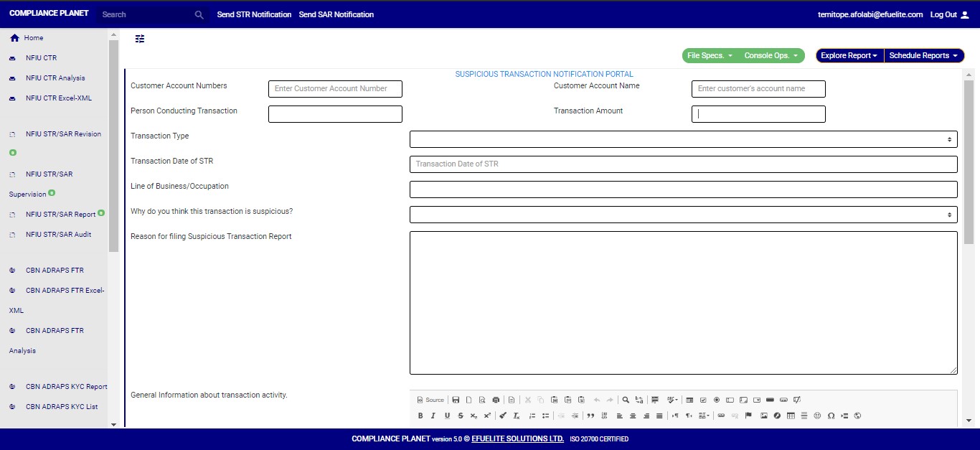
Task: Click the search magnifier icon
Action: coord(199,14)
